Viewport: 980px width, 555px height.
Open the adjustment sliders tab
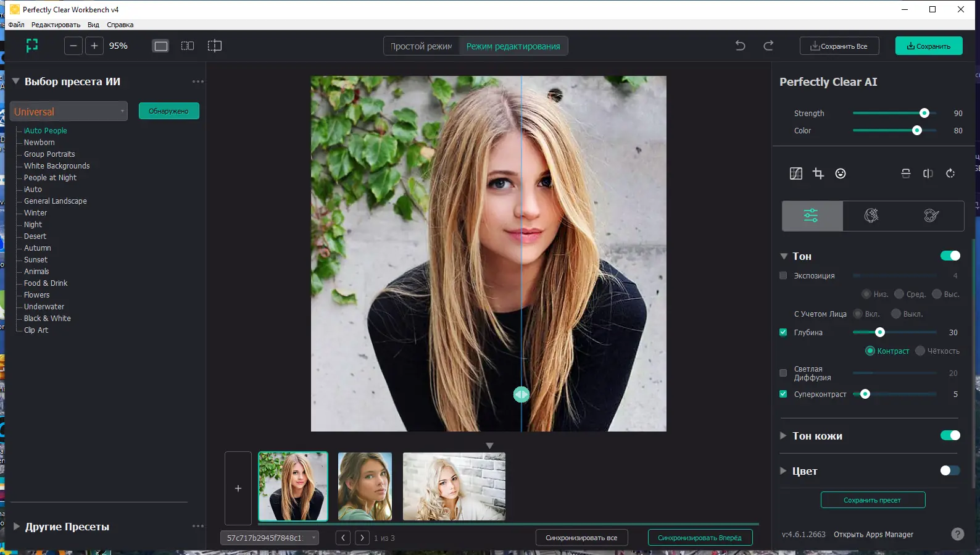click(811, 215)
